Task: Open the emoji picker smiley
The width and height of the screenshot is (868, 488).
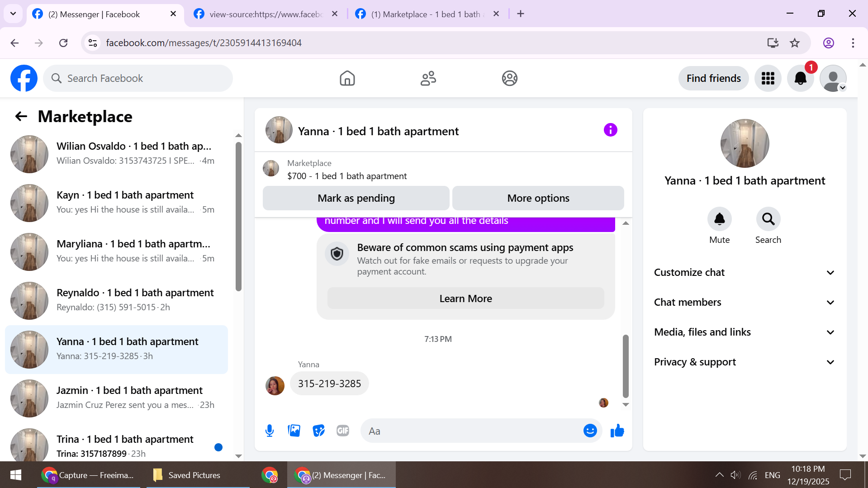Action: coord(590,431)
